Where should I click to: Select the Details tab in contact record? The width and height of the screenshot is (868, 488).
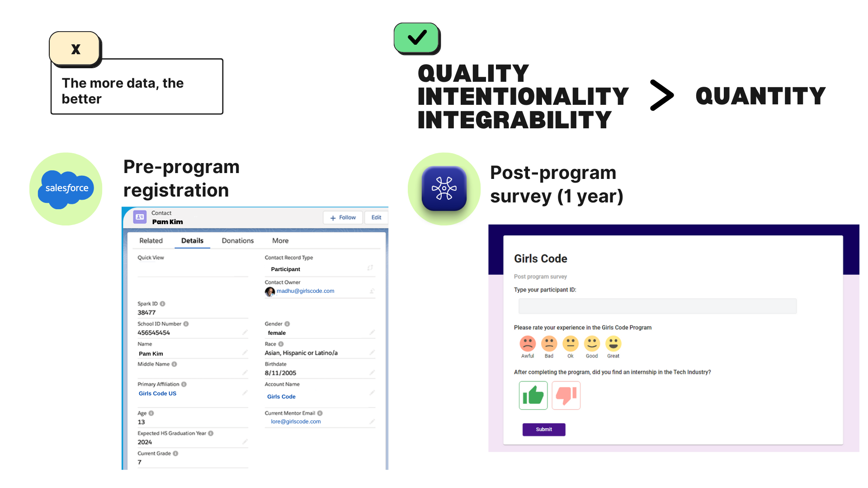point(193,240)
